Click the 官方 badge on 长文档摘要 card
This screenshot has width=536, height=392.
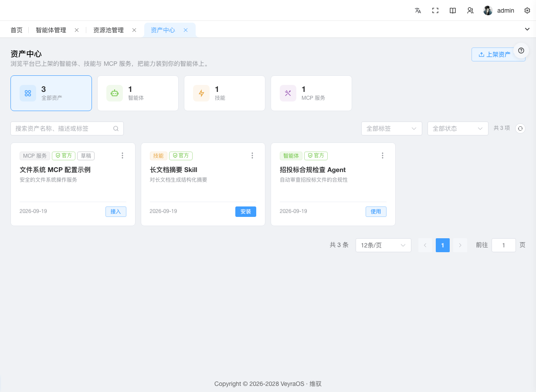tap(181, 155)
